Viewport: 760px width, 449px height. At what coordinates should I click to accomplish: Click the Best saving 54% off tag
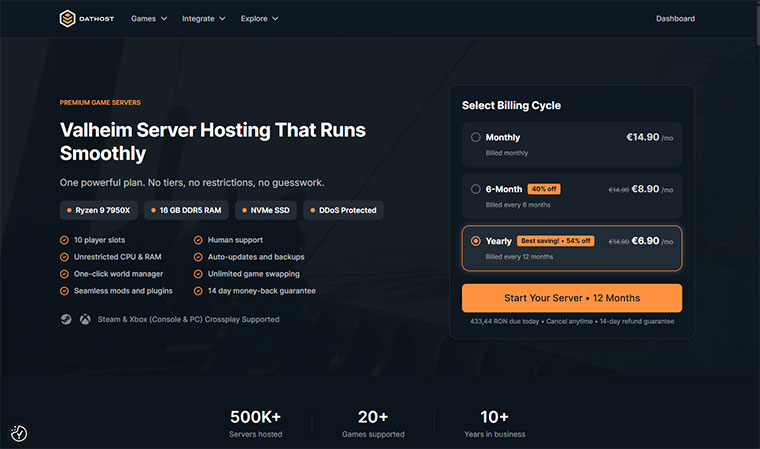click(x=555, y=241)
